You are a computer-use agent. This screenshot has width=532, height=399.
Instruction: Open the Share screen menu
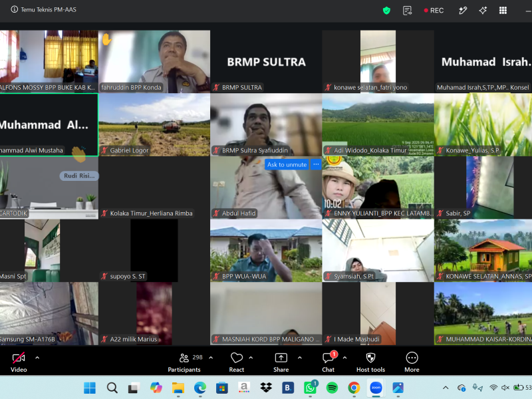pyautogui.click(x=281, y=362)
